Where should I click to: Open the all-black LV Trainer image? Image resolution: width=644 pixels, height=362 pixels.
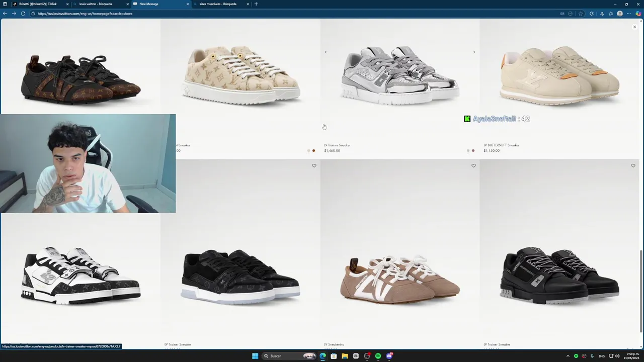tap(559, 276)
